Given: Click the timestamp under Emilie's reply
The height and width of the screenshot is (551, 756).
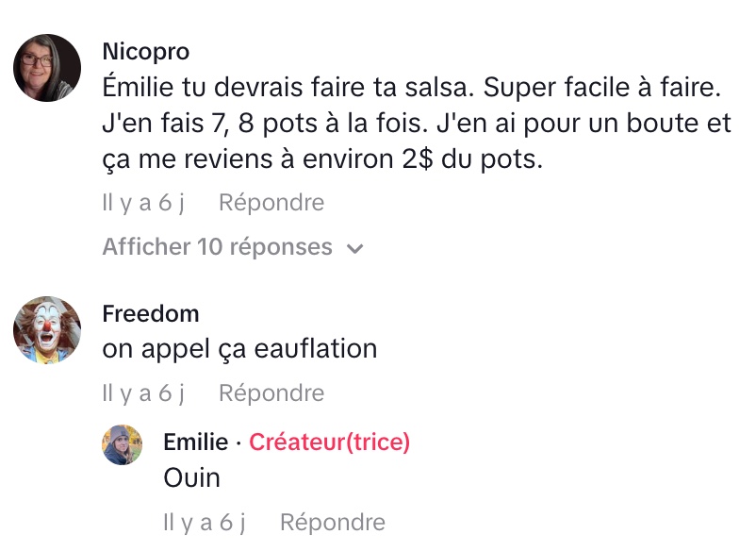Looking at the screenshot, I should coord(205,523).
